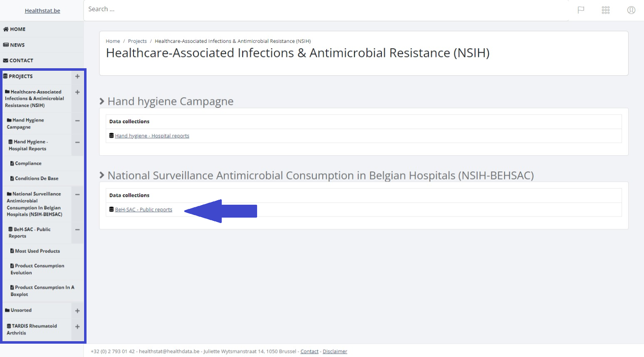
Task: Expand TARDIS Rheumatoid Arthritis item
Action: (77, 327)
